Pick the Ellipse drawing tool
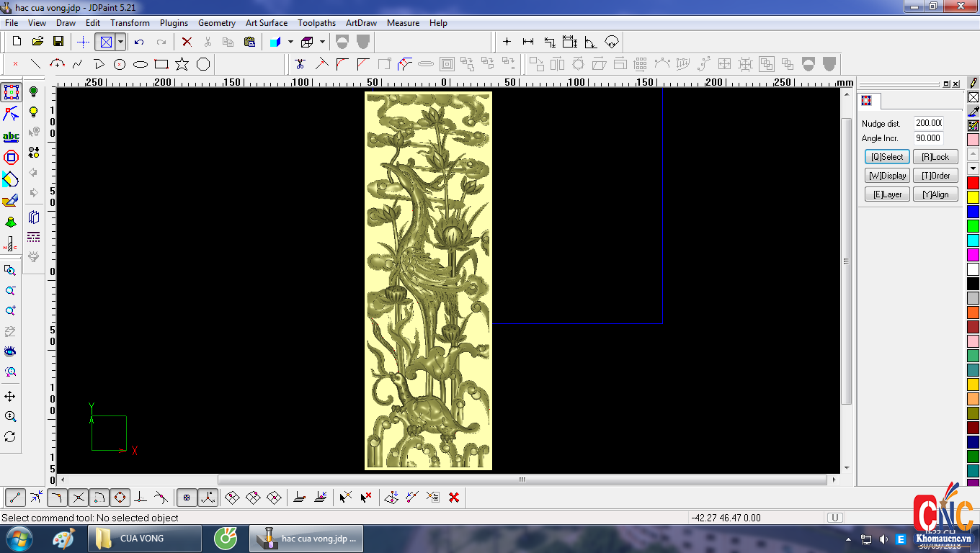This screenshot has height=553, width=980. [x=141, y=64]
